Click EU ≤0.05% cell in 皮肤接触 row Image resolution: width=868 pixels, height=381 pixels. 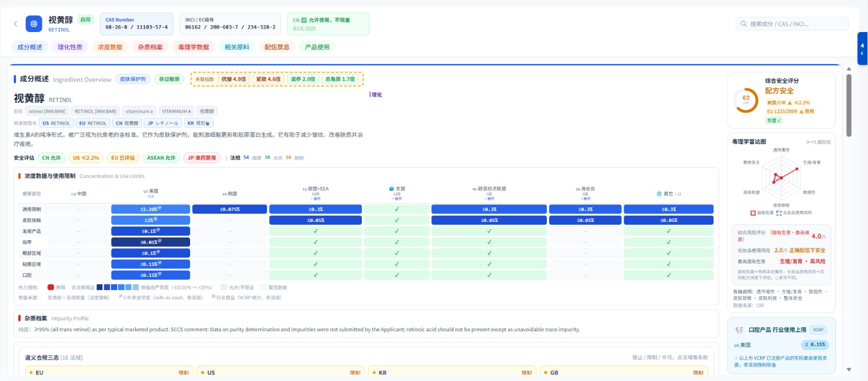click(x=315, y=220)
